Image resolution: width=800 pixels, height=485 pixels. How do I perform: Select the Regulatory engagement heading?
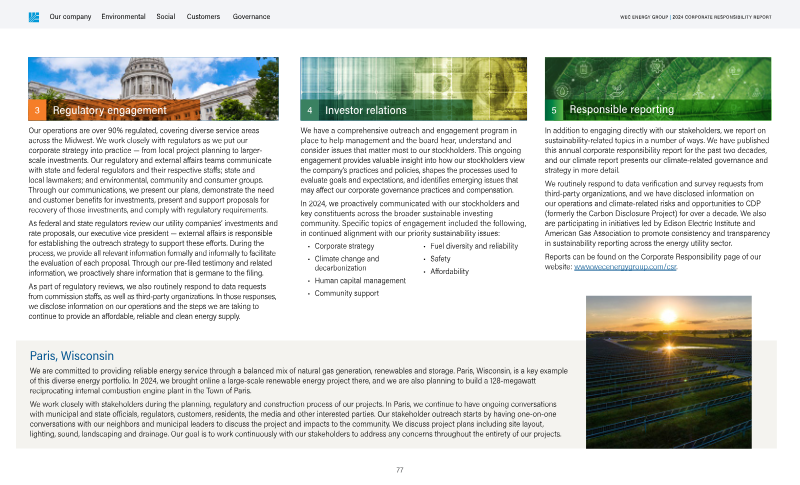(109, 110)
